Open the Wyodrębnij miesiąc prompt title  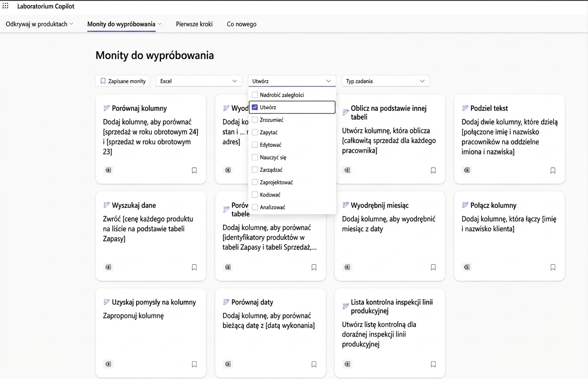click(x=380, y=205)
